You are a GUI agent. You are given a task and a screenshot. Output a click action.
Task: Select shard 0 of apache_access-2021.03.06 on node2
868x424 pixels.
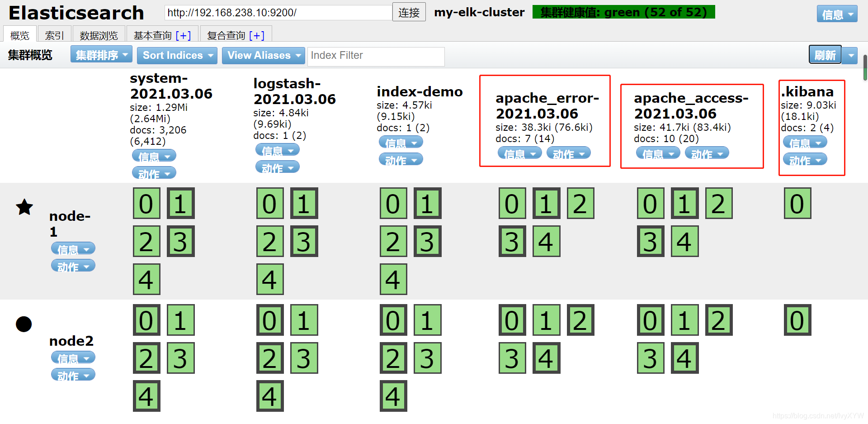pyautogui.click(x=651, y=320)
